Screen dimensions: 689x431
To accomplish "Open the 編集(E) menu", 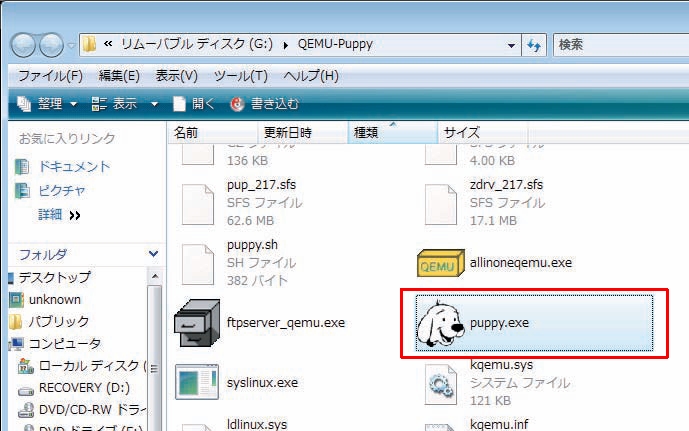I will click(119, 76).
